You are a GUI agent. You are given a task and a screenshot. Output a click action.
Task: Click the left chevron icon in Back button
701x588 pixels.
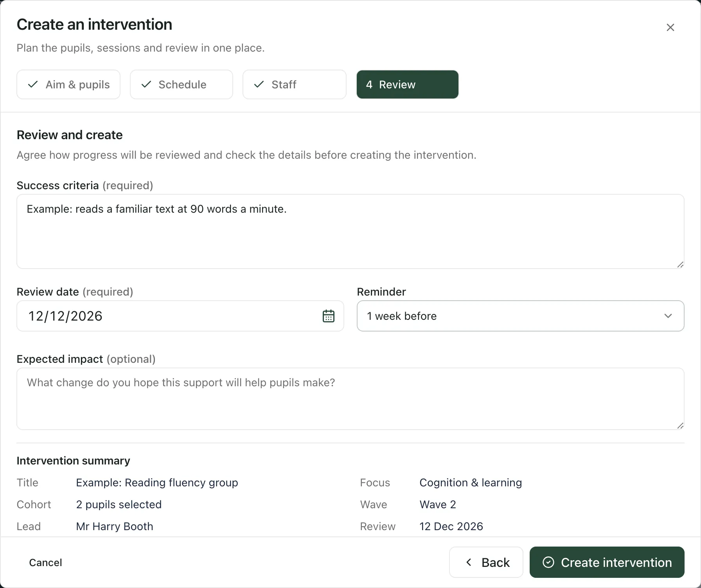click(x=469, y=562)
